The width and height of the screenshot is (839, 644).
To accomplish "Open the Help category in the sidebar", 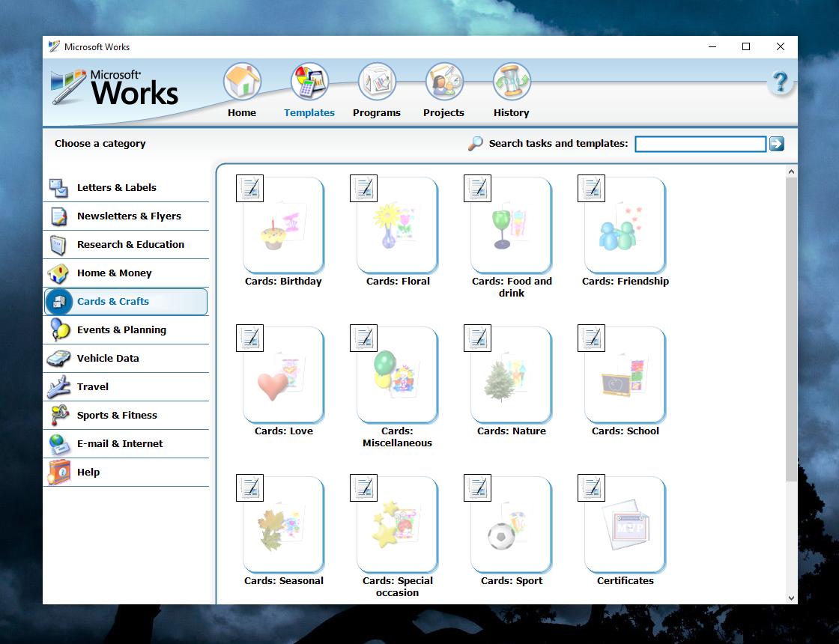I will (88, 472).
